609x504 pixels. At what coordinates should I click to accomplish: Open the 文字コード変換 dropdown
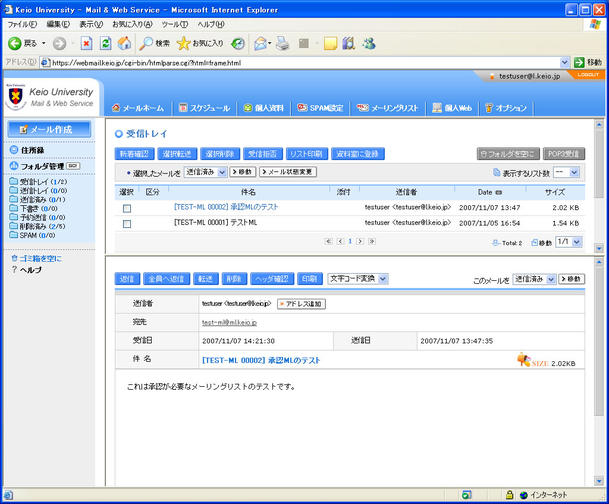(x=358, y=279)
